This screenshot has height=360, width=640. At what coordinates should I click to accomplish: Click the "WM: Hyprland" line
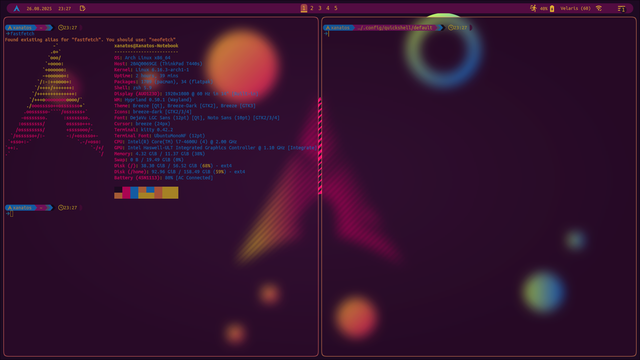point(153,100)
